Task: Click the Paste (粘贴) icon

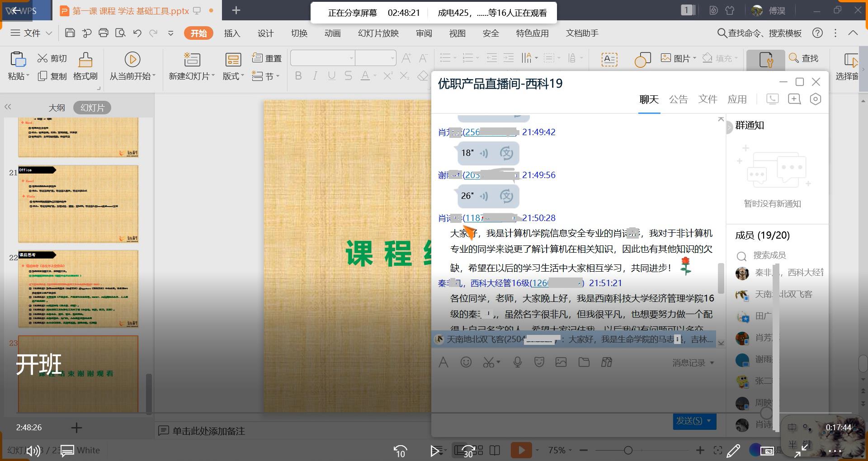Action: click(x=18, y=60)
